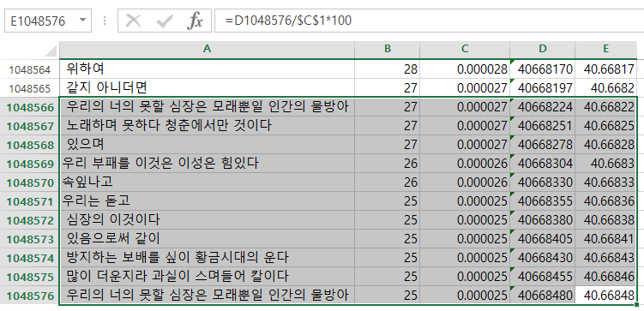Select column A header

[x=207, y=49]
